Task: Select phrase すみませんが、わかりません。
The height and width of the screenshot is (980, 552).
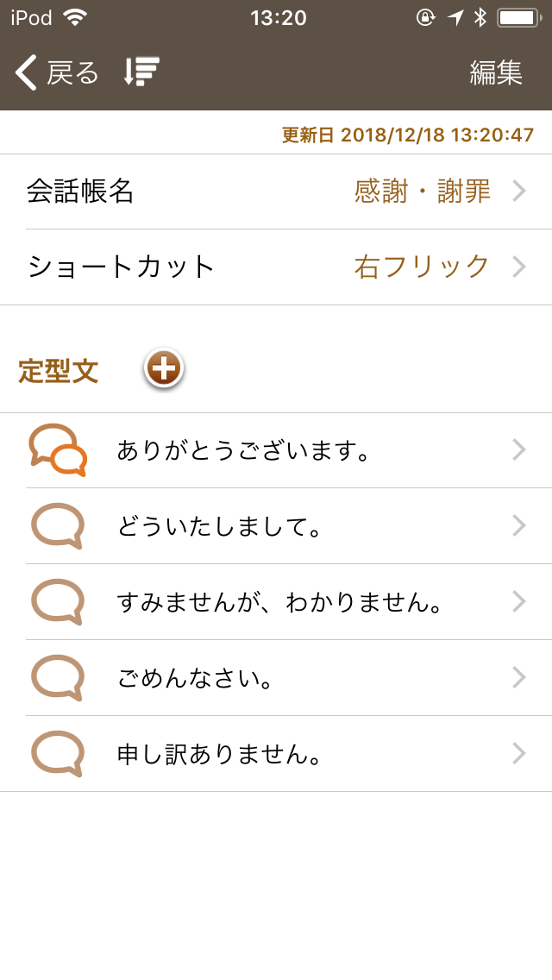Action: (x=280, y=602)
